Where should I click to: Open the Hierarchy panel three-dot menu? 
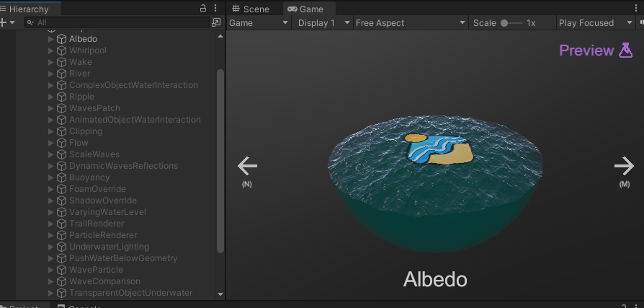click(215, 8)
